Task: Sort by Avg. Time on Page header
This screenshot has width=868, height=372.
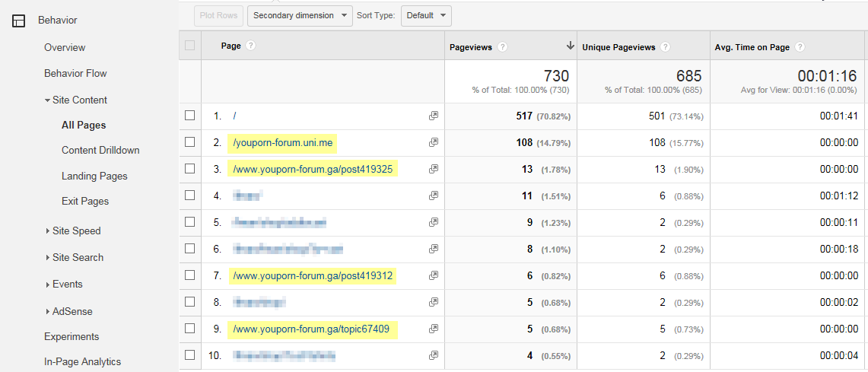Action: coord(752,48)
